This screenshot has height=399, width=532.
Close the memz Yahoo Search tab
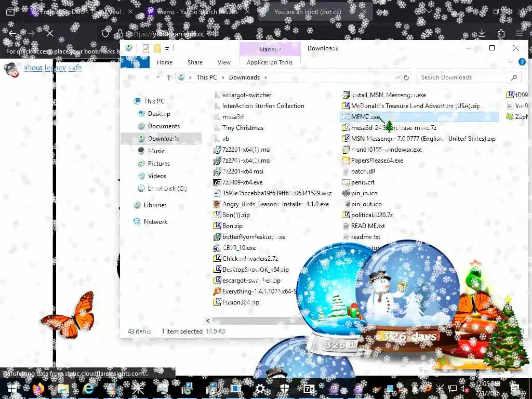[x=247, y=12]
